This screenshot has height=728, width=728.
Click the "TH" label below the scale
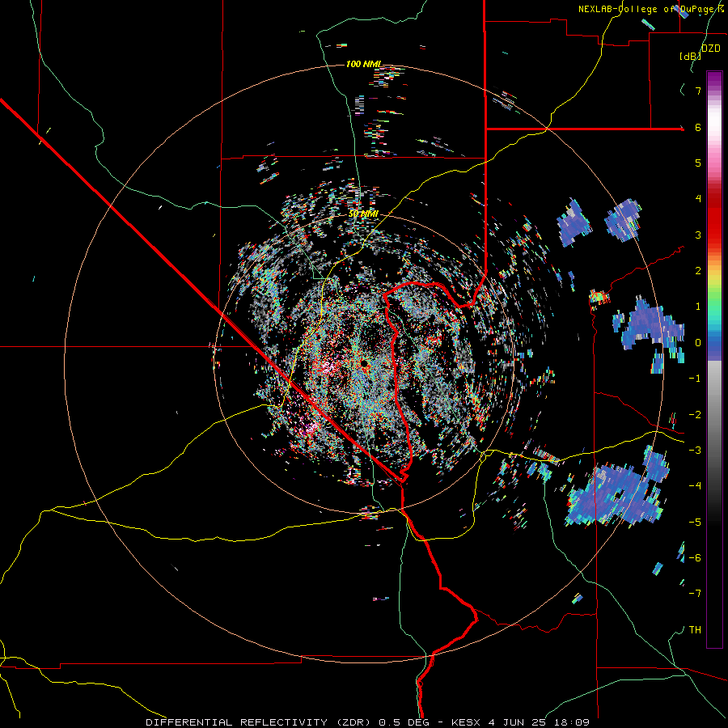click(x=695, y=630)
